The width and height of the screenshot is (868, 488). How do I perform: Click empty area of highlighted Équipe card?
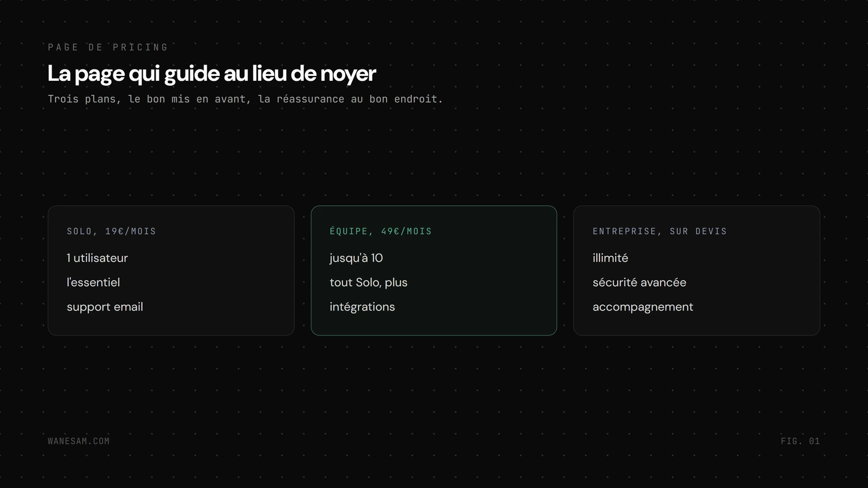click(488, 282)
